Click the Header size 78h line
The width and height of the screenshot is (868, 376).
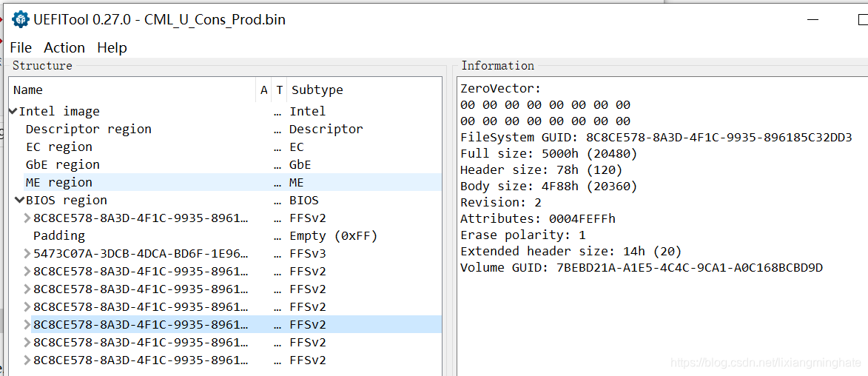542,170
